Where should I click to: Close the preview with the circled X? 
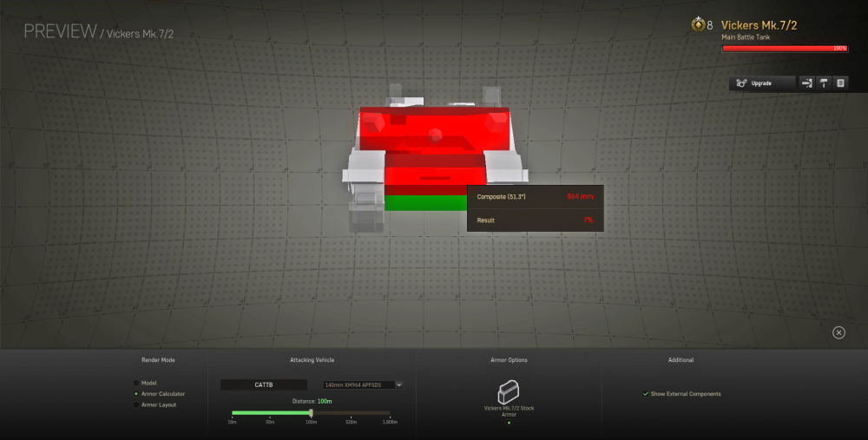(838, 332)
